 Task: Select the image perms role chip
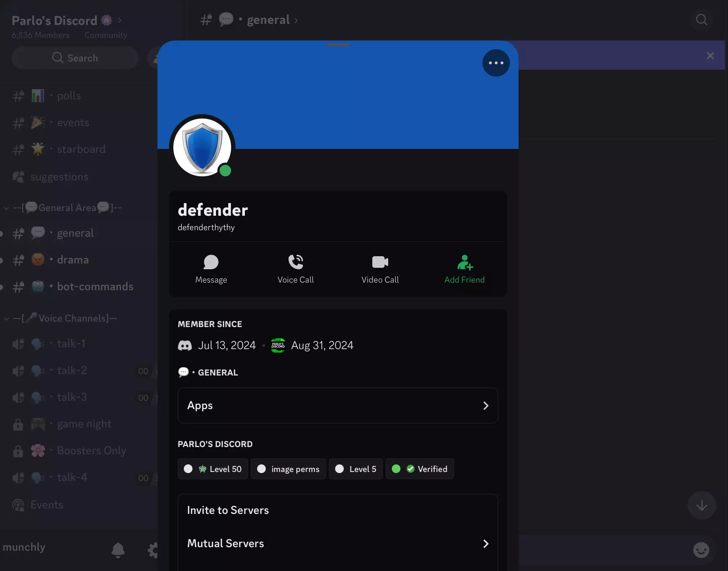point(288,469)
